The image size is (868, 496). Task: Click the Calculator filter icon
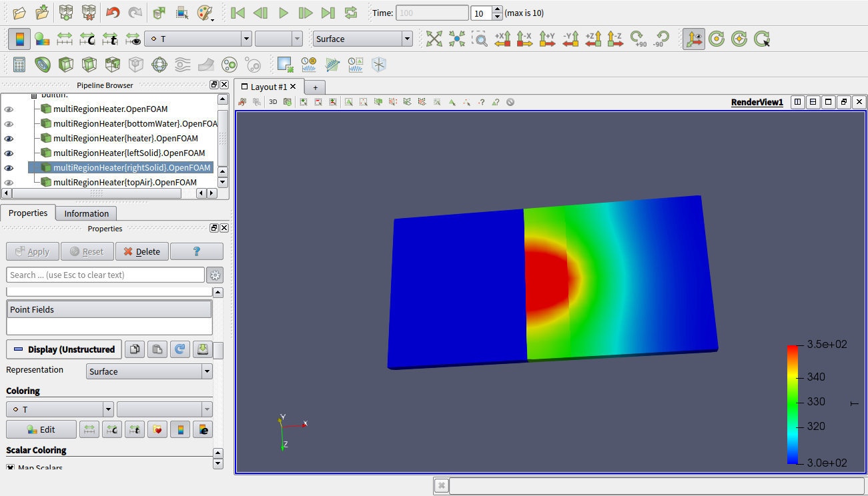19,65
